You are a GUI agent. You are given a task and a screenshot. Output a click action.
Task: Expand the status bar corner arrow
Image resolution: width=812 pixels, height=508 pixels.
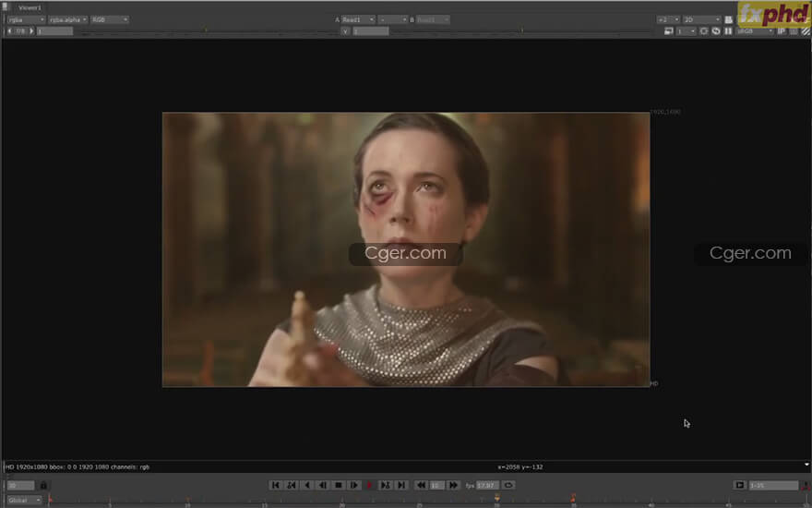[x=806, y=465]
